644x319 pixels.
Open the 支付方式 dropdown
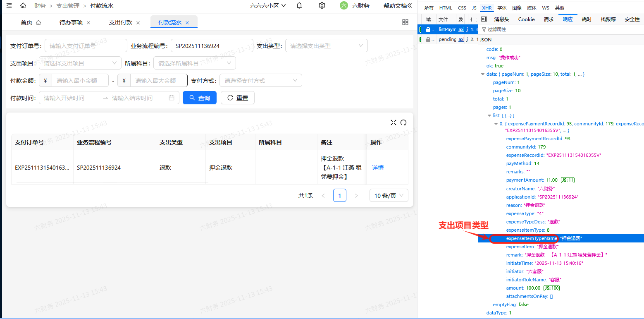coord(260,80)
